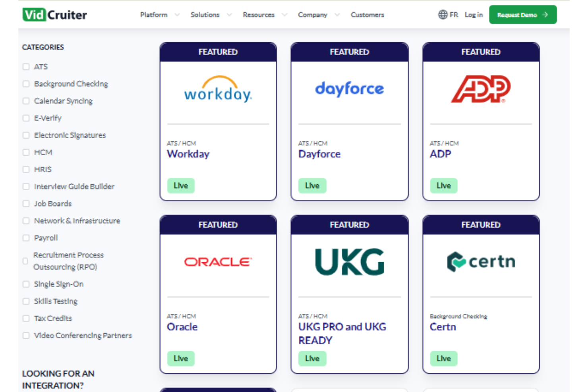Expand the Solutions dropdown chevron

(x=229, y=15)
